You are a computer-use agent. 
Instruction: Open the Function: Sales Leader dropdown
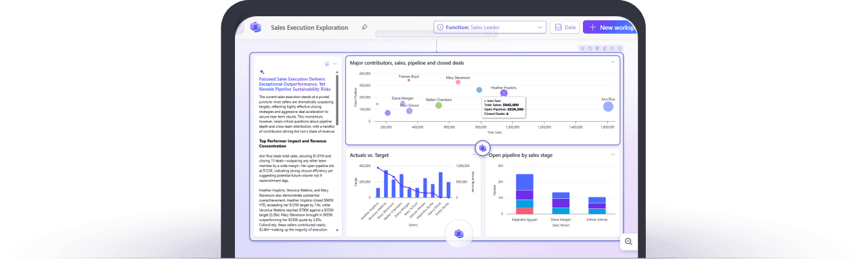click(490, 27)
